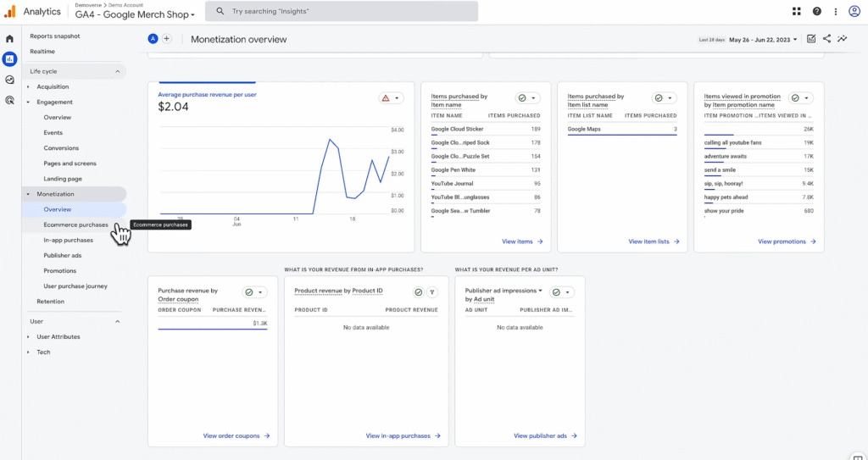Click the search magnifier icon
This screenshot has width=868, height=460.
click(220, 11)
